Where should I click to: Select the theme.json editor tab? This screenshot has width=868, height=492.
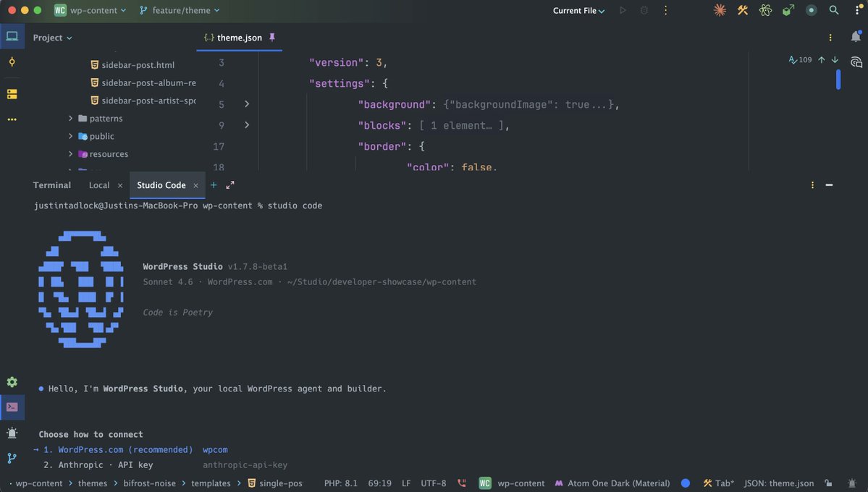[239, 38]
